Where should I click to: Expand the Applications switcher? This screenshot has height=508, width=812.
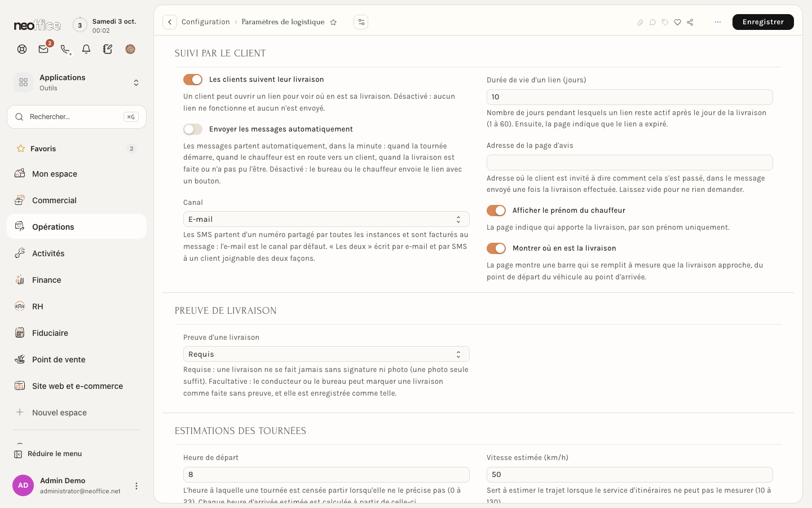pyautogui.click(x=77, y=82)
